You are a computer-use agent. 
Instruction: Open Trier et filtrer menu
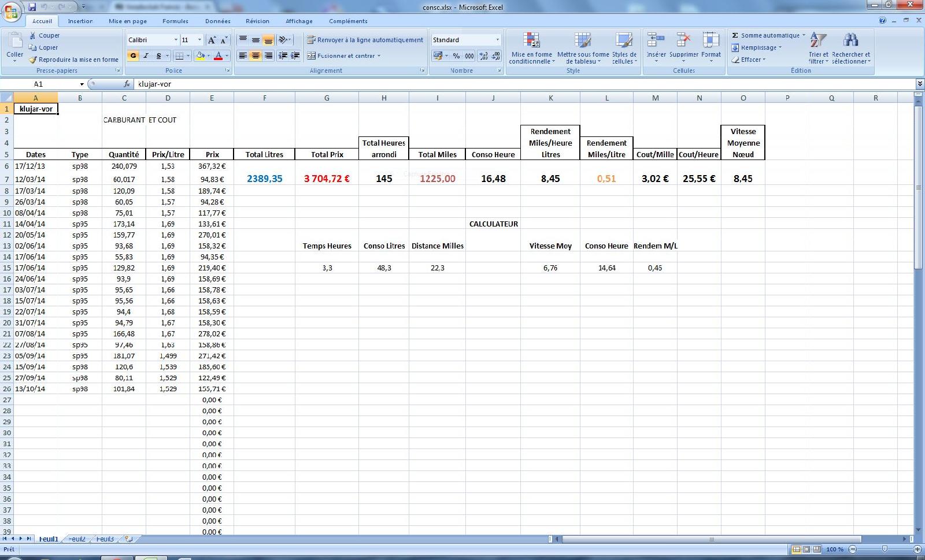pos(818,48)
